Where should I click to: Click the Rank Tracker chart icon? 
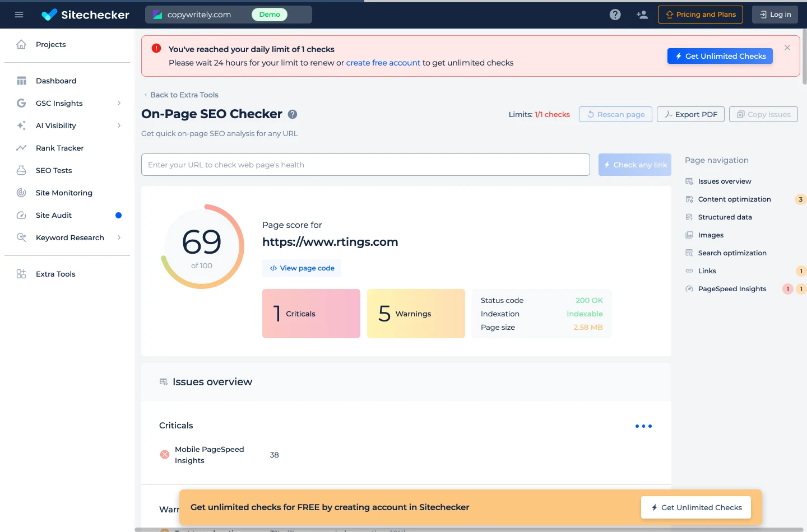(x=21, y=148)
